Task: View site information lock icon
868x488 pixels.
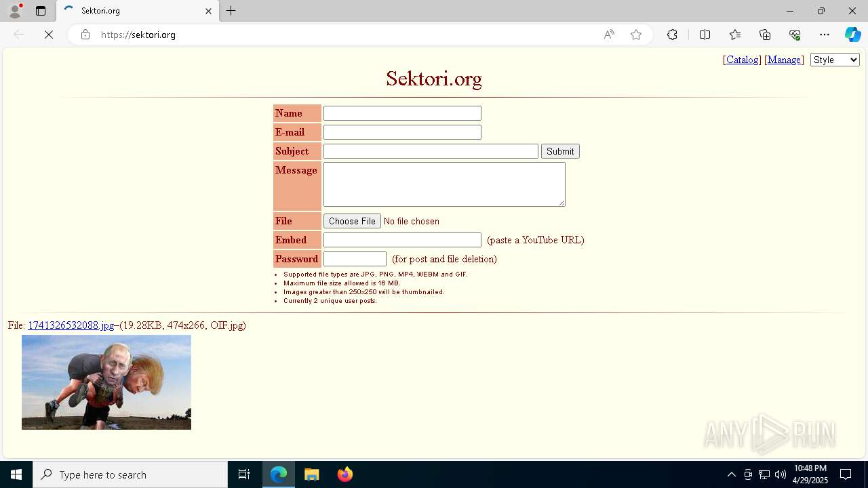Action: 85,35
